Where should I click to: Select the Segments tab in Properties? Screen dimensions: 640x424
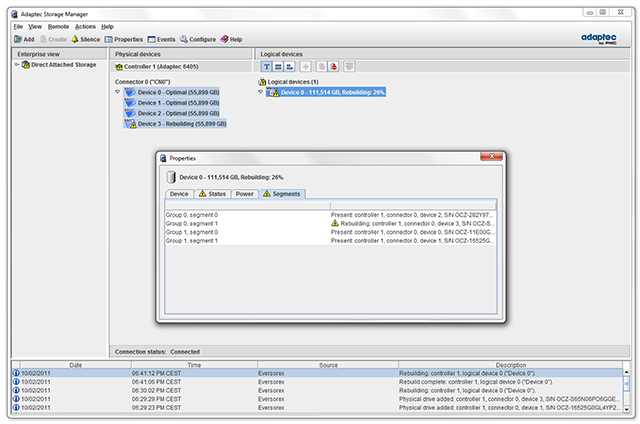point(282,194)
